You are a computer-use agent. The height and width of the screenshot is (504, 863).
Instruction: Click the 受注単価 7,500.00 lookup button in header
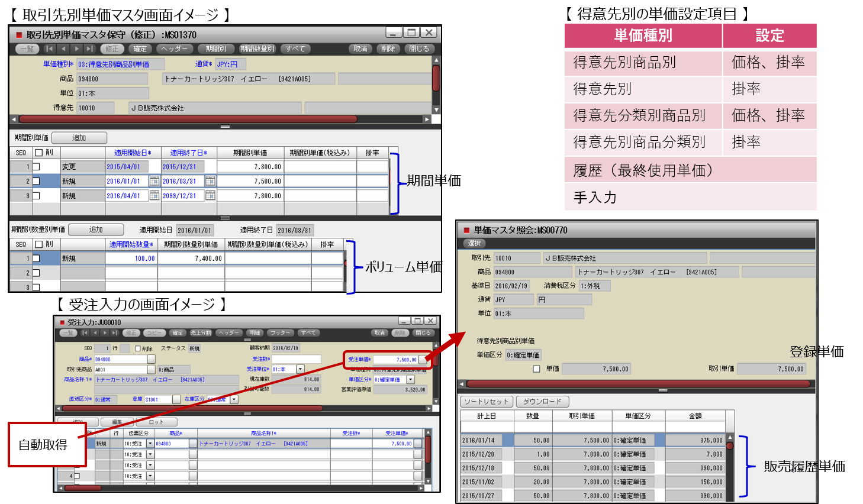click(x=423, y=359)
